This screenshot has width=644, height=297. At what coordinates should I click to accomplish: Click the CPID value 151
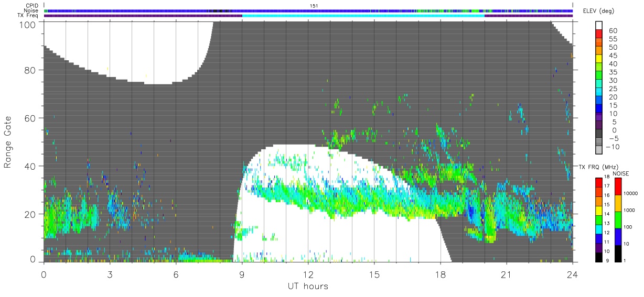314,6
